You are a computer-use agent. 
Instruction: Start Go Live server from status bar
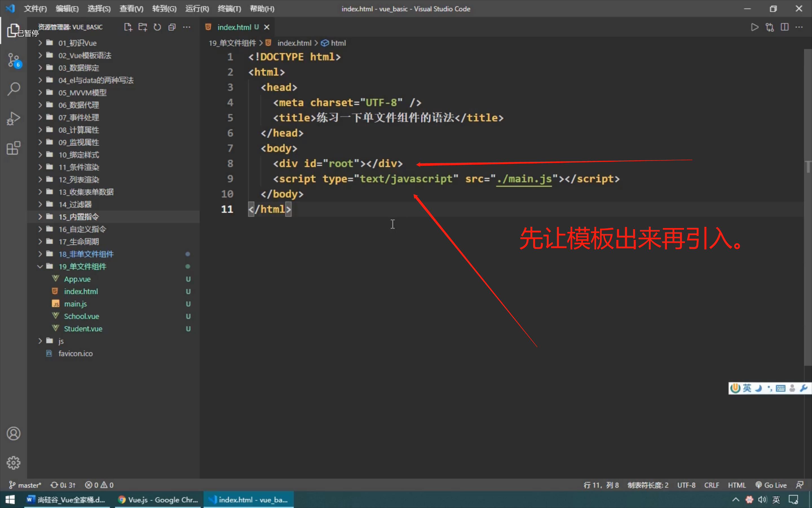tap(771, 485)
